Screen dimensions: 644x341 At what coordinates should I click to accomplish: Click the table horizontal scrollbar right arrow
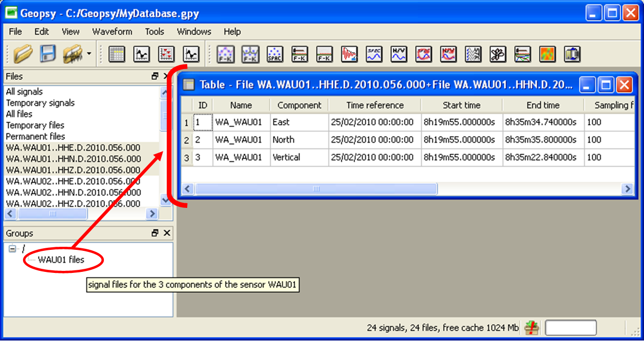coord(627,189)
